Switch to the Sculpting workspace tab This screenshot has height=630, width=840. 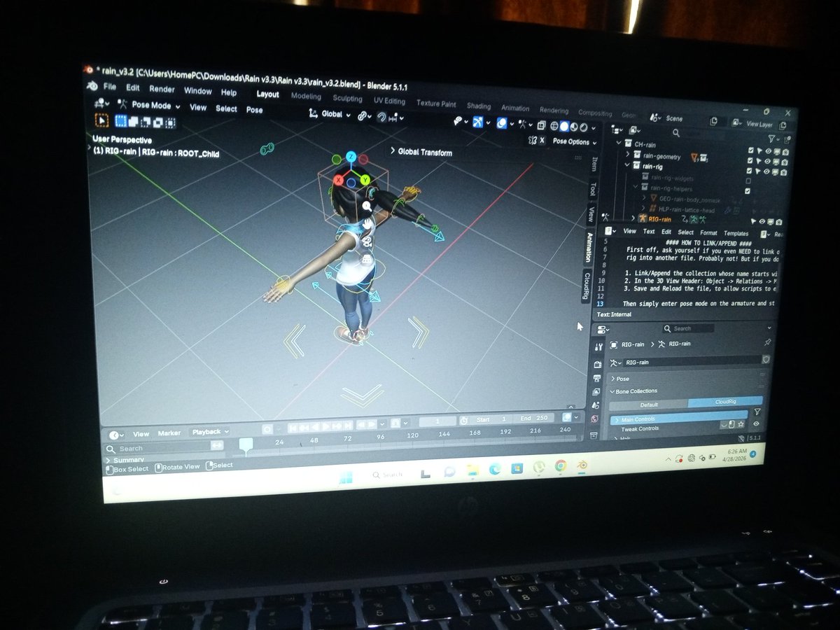click(x=348, y=99)
